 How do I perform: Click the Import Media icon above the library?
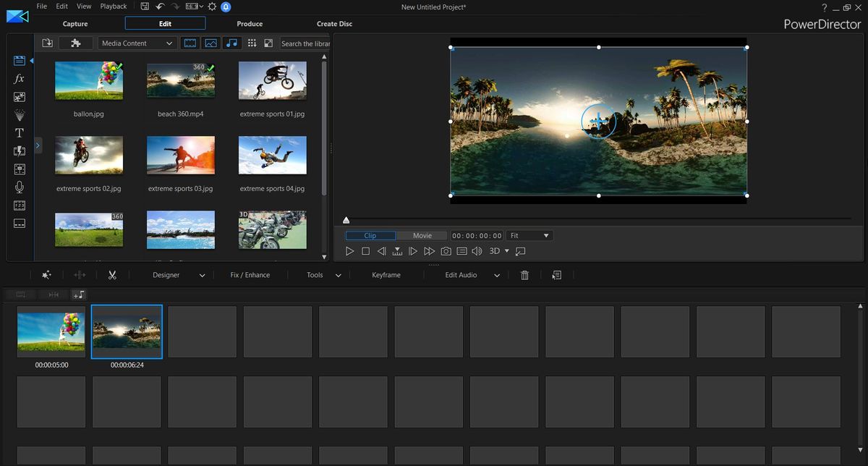coord(47,43)
